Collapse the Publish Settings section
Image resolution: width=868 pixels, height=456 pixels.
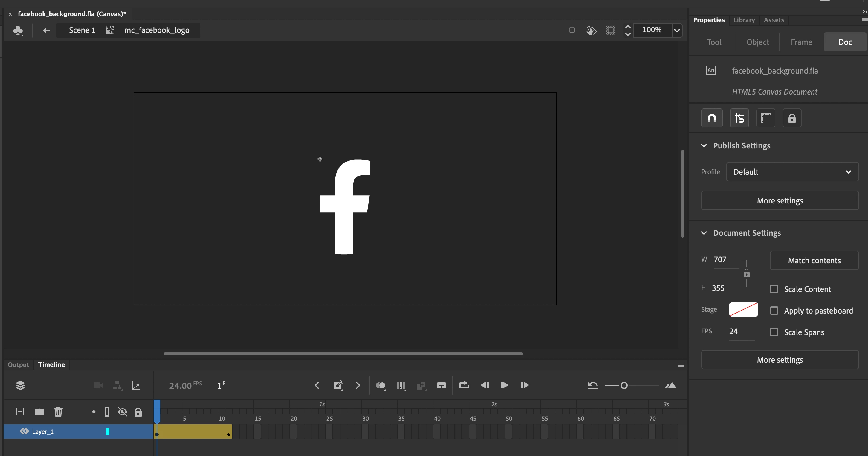coord(704,146)
